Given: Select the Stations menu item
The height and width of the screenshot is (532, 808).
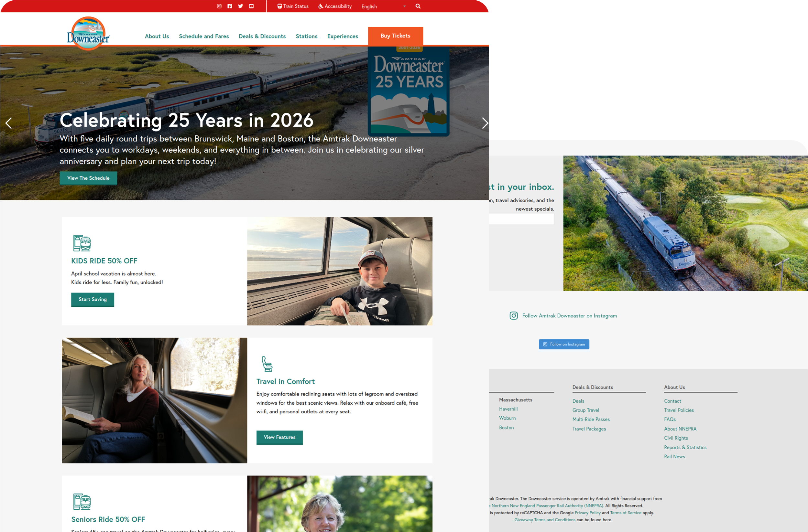Looking at the screenshot, I should coord(306,36).
